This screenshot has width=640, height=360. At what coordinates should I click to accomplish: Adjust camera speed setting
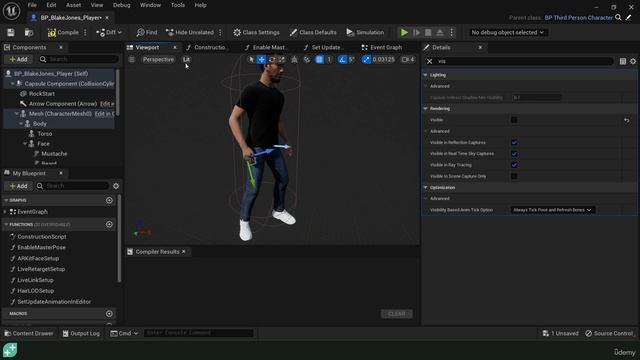tap(408, 60)
